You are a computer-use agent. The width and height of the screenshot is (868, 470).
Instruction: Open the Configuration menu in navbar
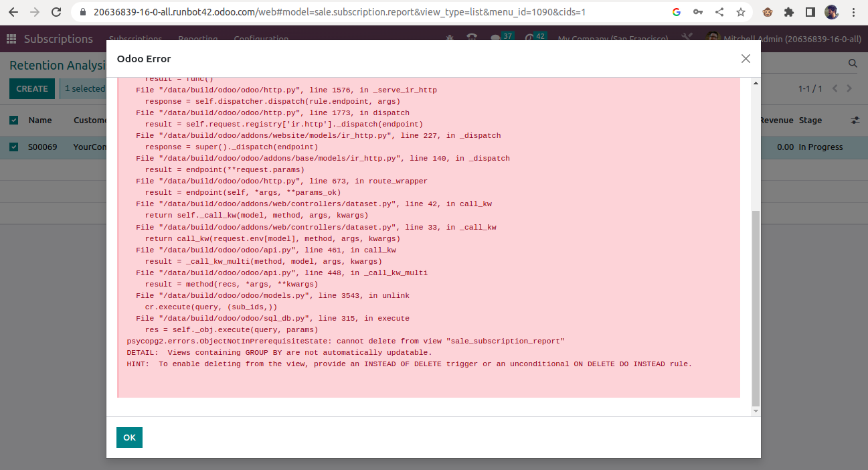coord(261,39)
